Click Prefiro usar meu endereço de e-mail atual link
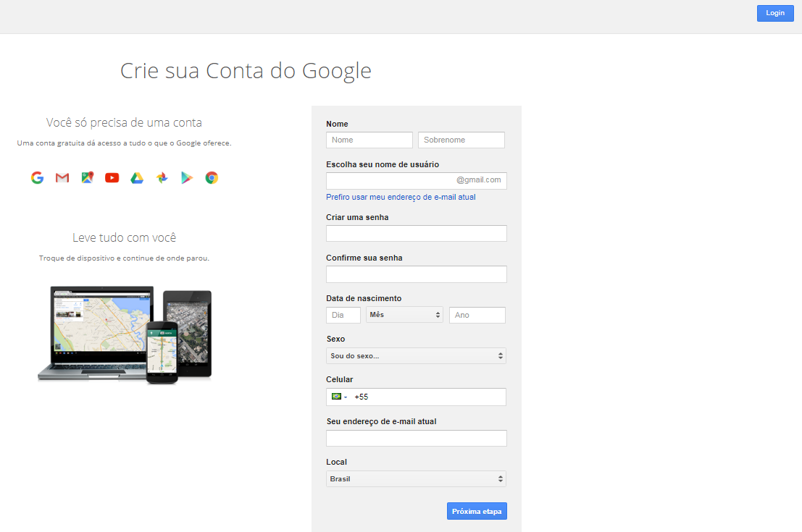 tap(401, 198)
